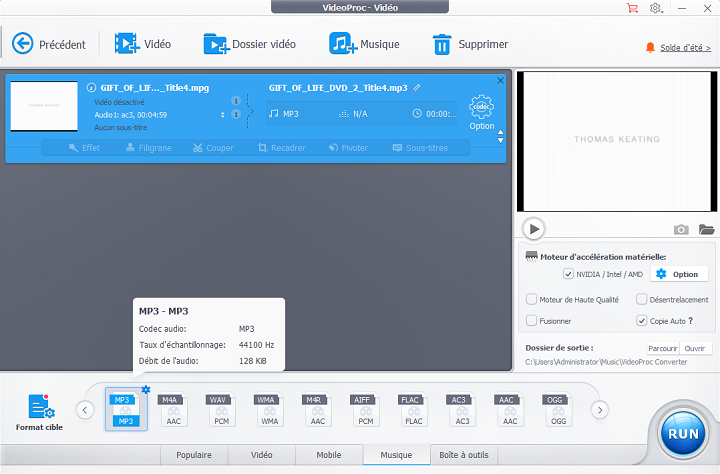
Task: Show file info for GIFT_OF_LIF Title4.mpg
Action: click(x=91, y=87)
